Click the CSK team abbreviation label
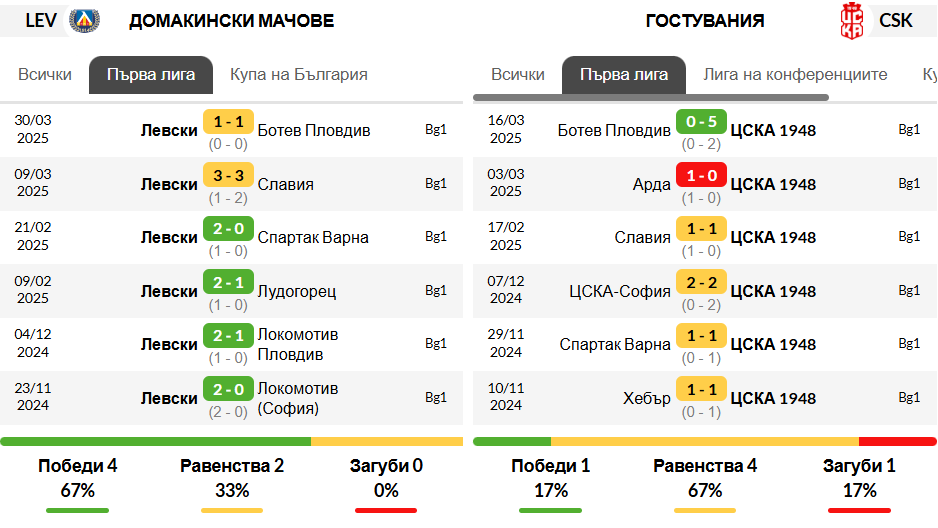The width and height of the screenshot is (938, 528). (x=896, y=21)
